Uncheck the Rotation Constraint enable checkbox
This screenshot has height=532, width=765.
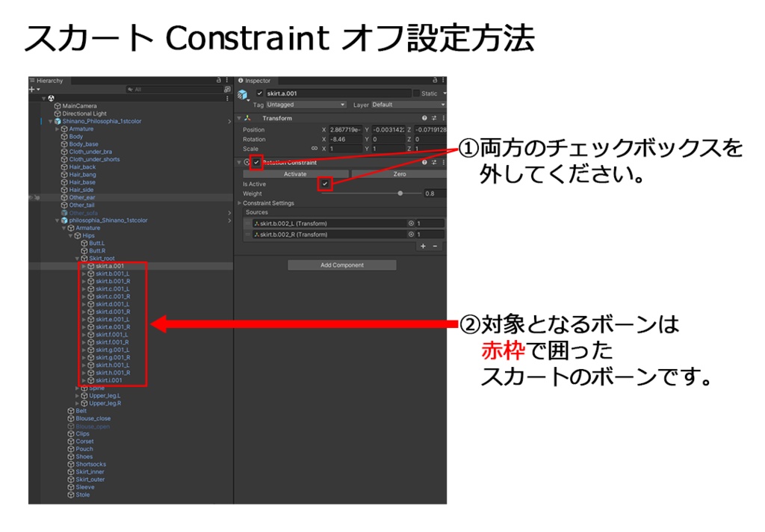257,162
